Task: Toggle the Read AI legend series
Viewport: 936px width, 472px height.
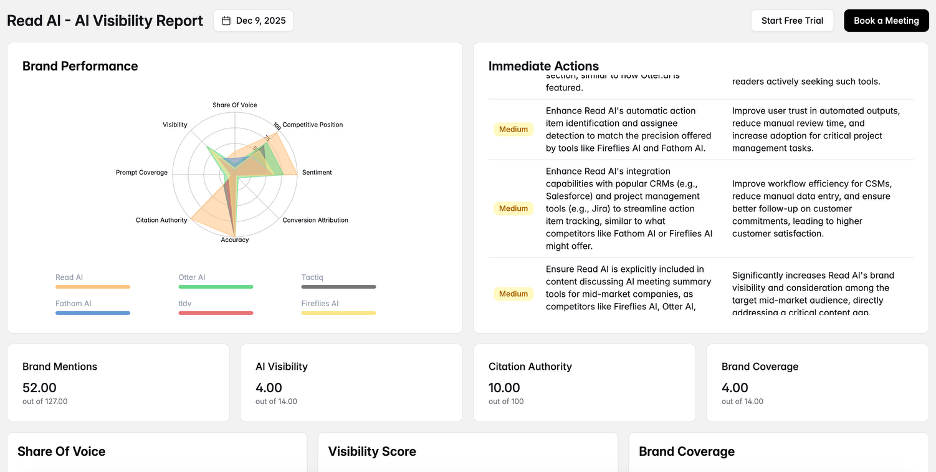Action: [x=70, y=277]
